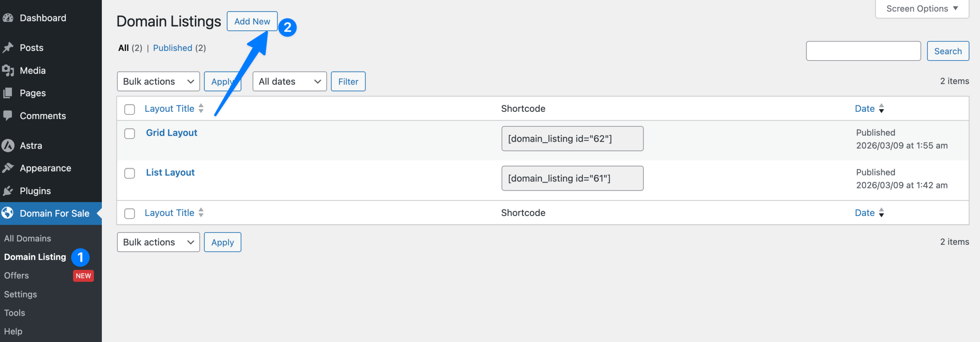Click the Comments bubble icon
Viewport: 980px width, 342px height.
(x=8, y=116)
